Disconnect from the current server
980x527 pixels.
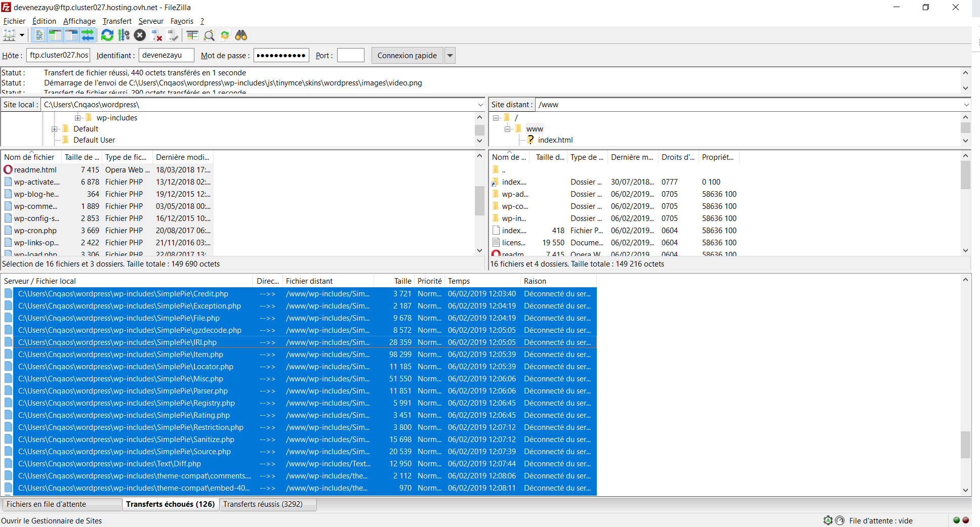[x=157, y=35]
